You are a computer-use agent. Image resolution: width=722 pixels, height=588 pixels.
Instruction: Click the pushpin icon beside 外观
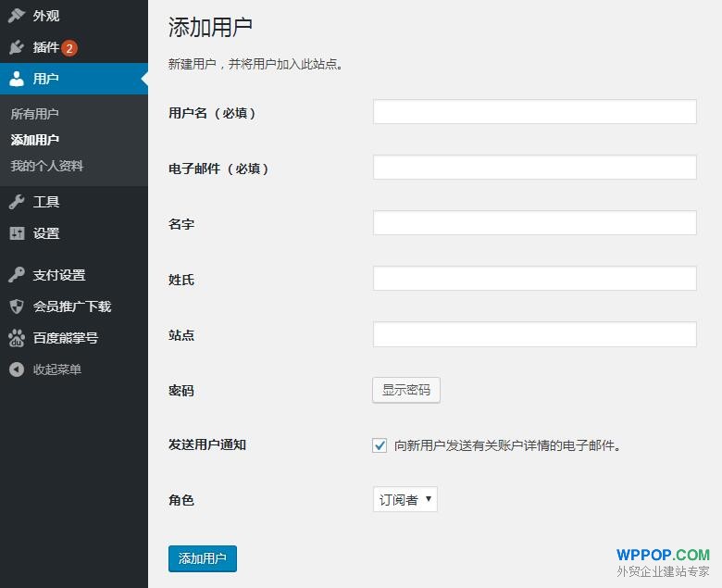tap(17, 16)
